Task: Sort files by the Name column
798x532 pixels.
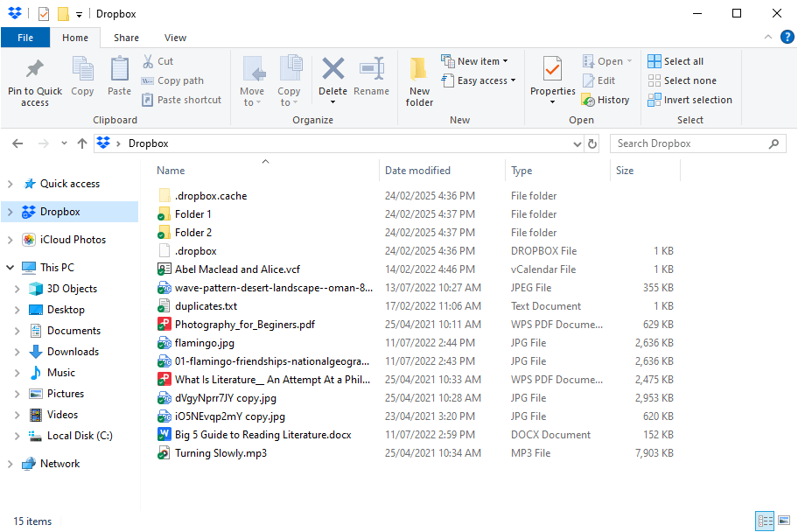Action: [171, 171]
